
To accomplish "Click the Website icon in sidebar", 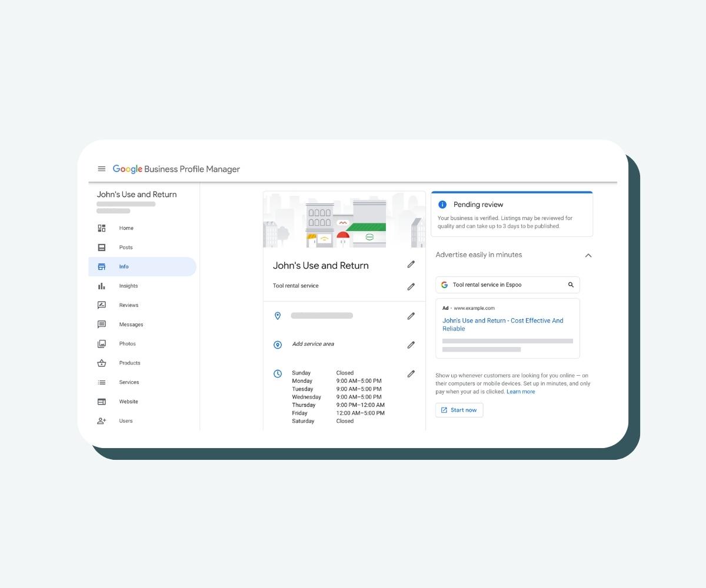I will (102, 402).
